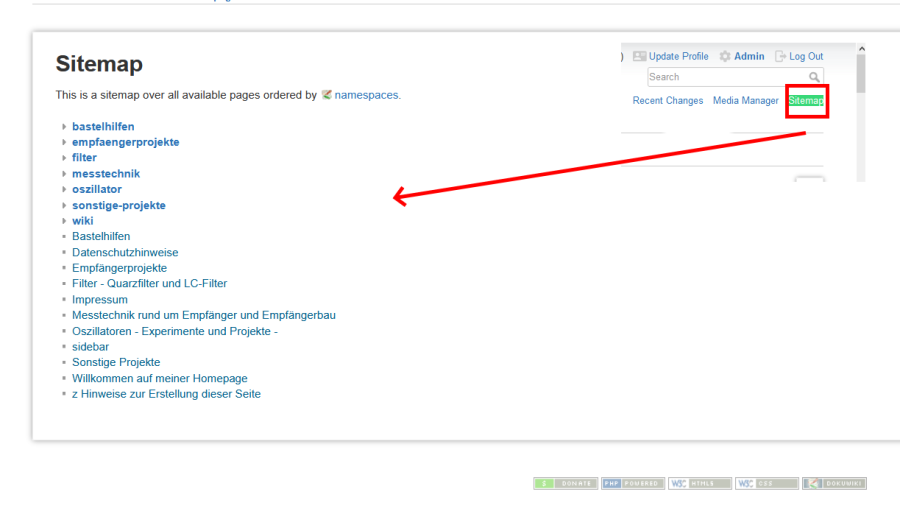Open the W3C CSS validation badge
Image resolution: width=900 pixels, height=514 pixels.
pyautogui.click(x=767, y=484)
